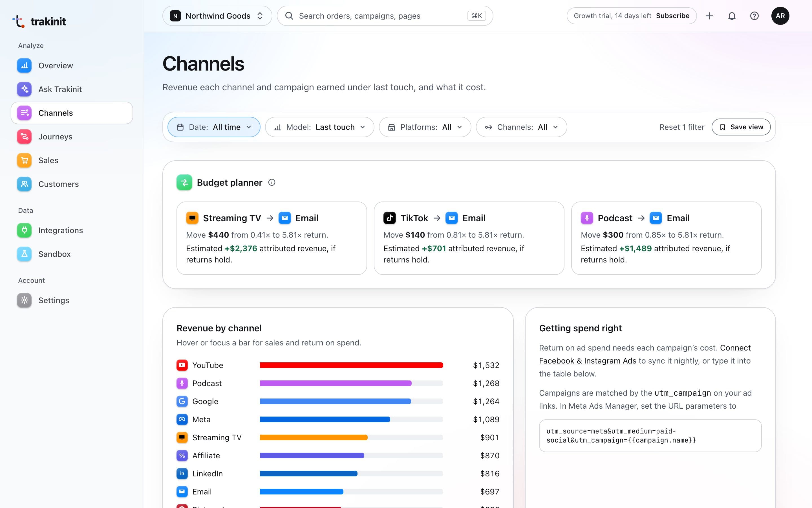The image size is (812, 508).
Task: Click Streaming TV icon in budget card
Action: coord(192,218)
